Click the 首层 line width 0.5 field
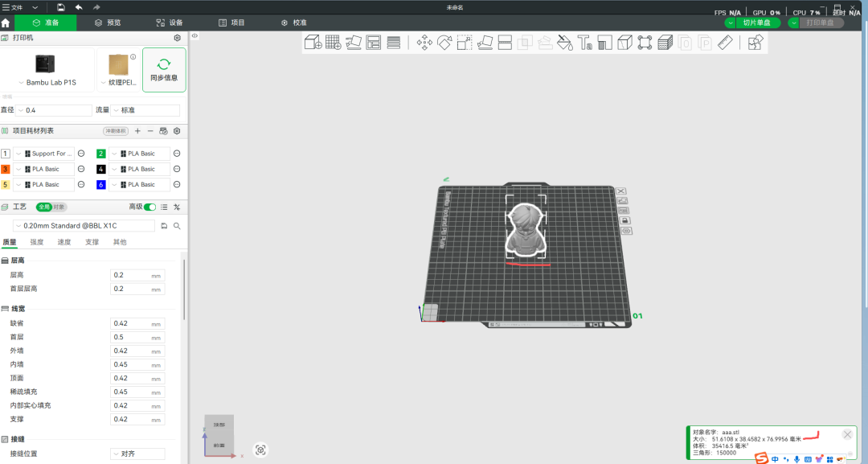The image size is (868, 464). click(137, 337)
